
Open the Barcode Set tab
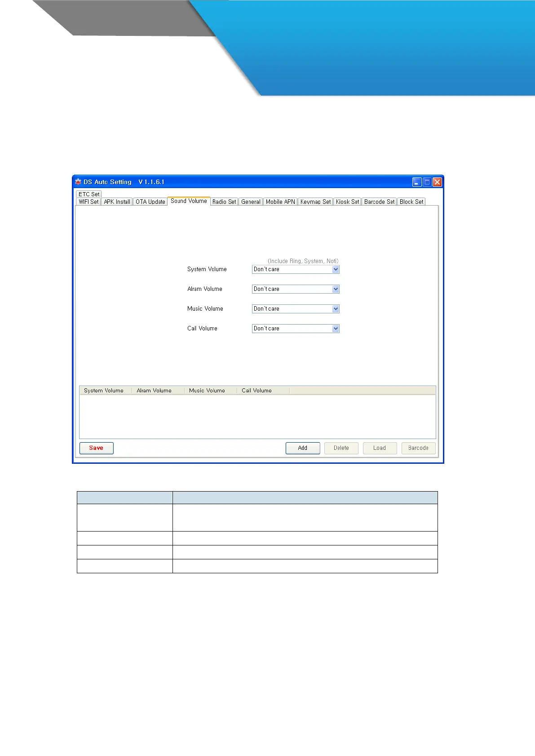tap(379, 202)
